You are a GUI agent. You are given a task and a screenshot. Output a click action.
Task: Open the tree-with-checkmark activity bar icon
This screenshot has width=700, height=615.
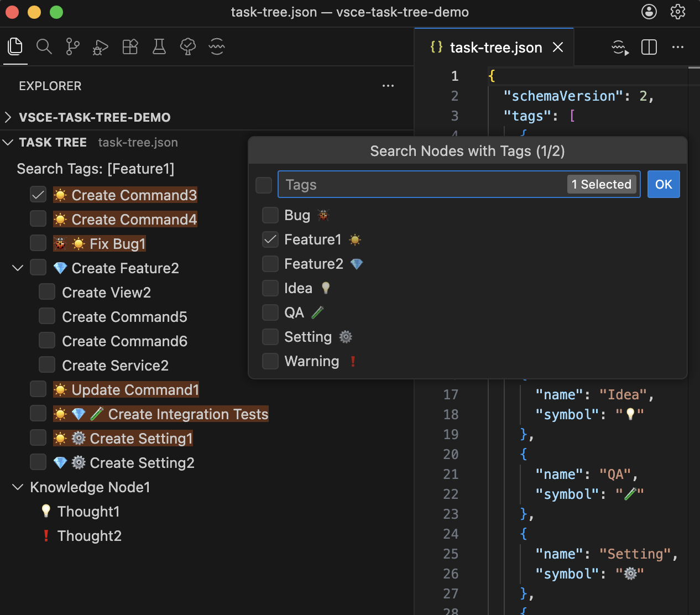[188, 47]
